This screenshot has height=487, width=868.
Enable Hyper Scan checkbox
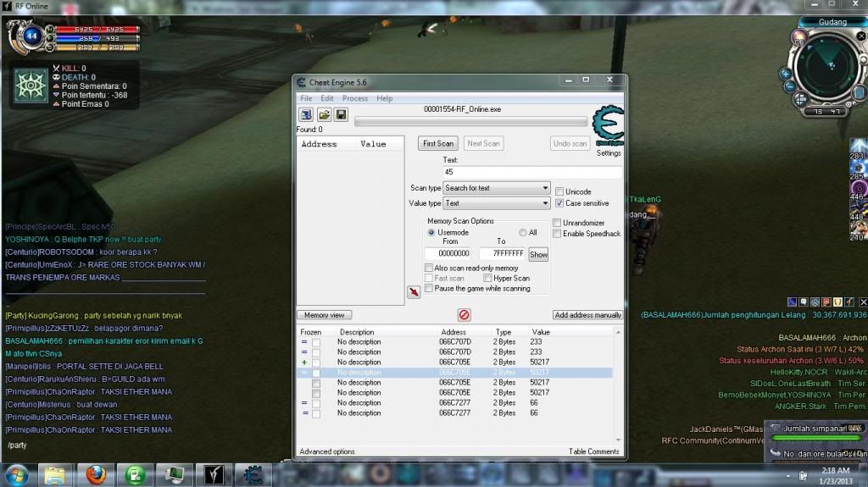[x=487, y=279]
